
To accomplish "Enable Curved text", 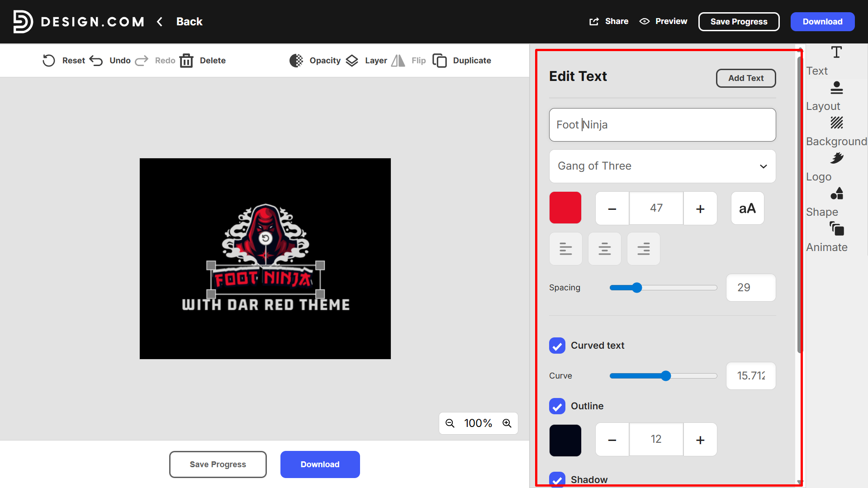I will coord(557,346).
